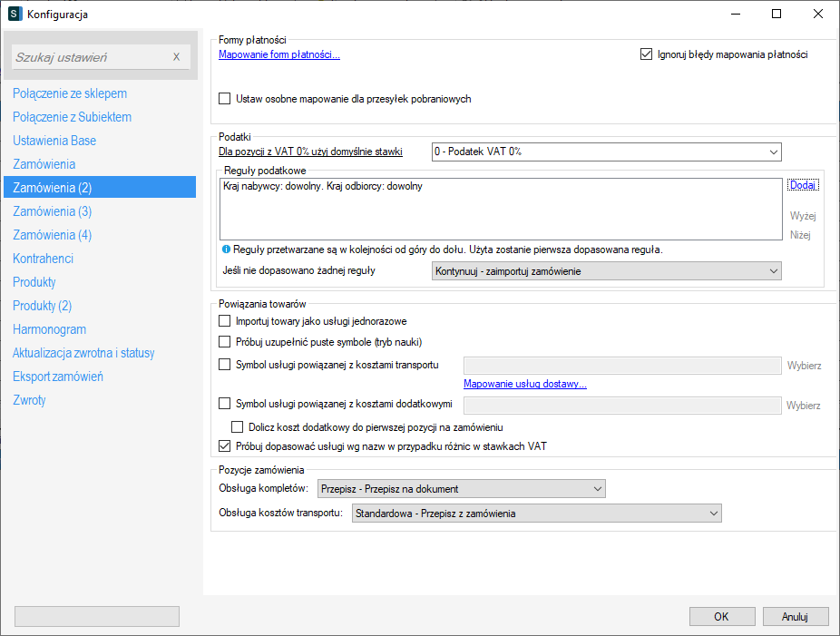Image resolution: width=840 pixels, height=636 pixels.
Task: Click the tax rules info icon
Action: 226,249
